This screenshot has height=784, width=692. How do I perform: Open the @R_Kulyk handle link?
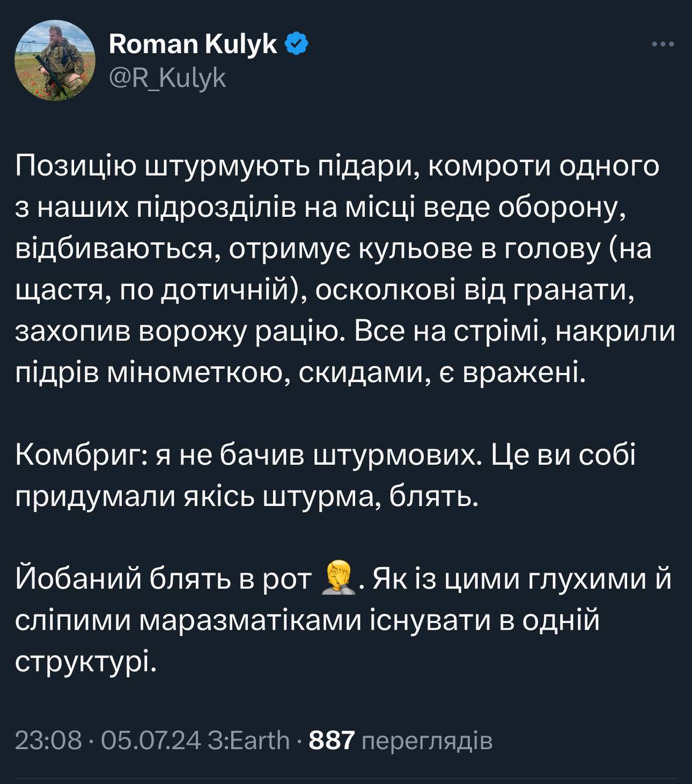tap(167, 78)
